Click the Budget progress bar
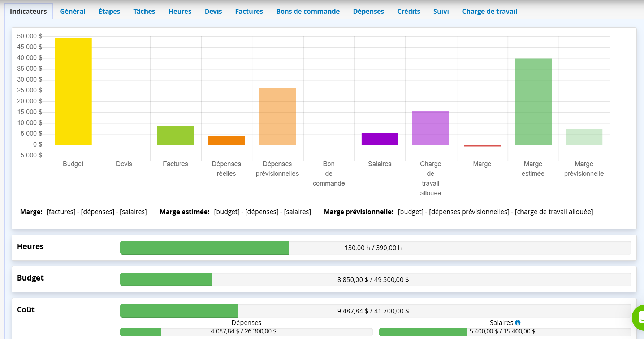Viewport: 644px width, 339px height. click(x=376, y=279)
